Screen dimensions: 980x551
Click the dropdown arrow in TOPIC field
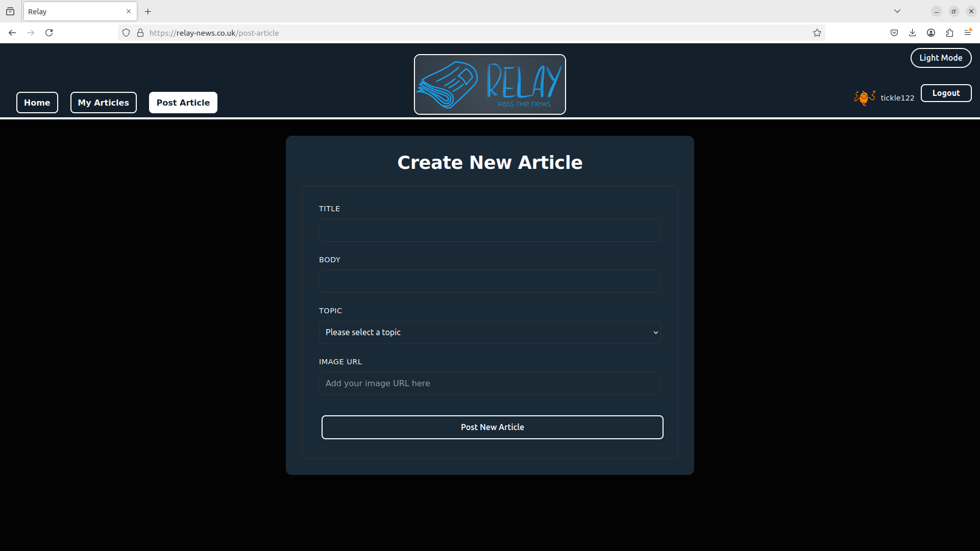pyautogui.click(x=655, y=332)
